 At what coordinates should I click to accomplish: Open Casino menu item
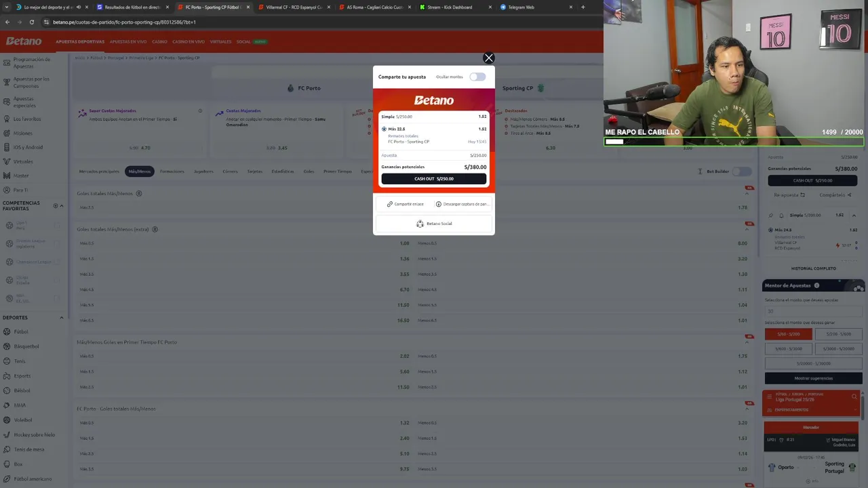click(x=159, y=42)
